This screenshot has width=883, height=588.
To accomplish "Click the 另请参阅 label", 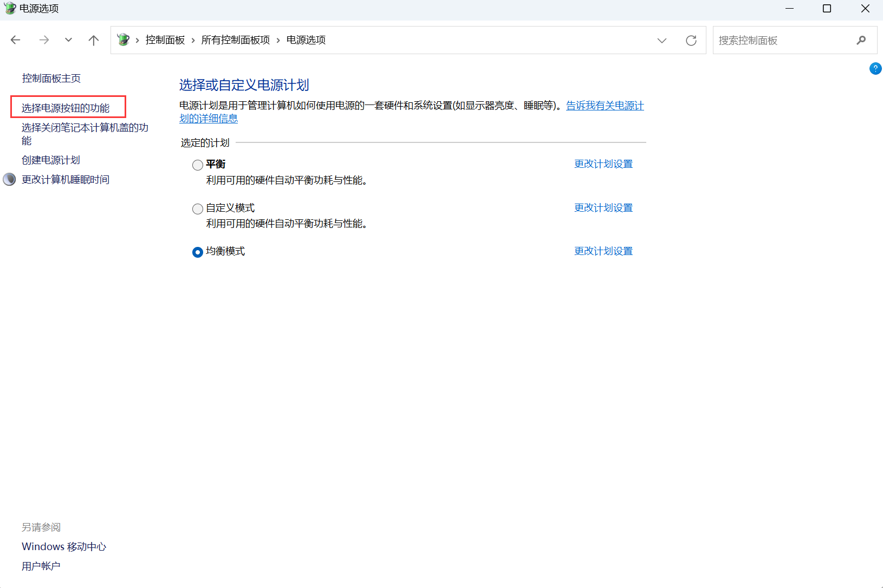I will tap(41, 527).
